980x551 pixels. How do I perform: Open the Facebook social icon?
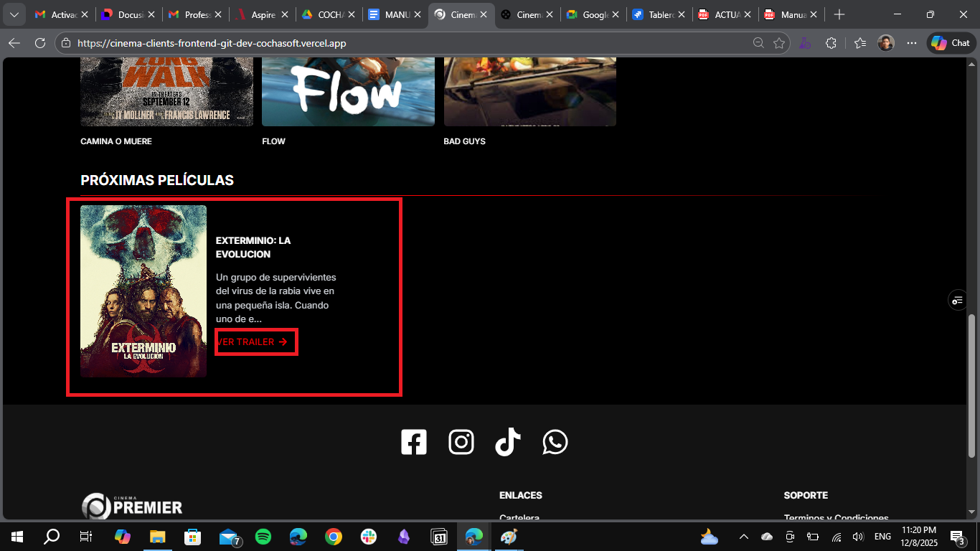point(413,442)
